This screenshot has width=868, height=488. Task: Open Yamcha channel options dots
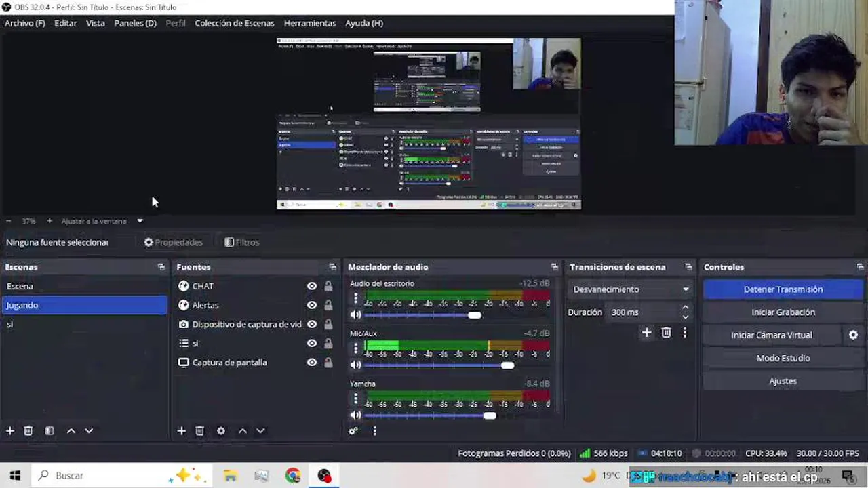point(355,399)
